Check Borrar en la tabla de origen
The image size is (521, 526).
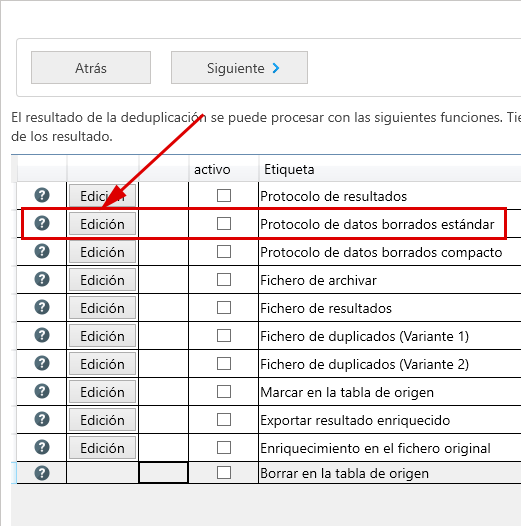[224, 473]
